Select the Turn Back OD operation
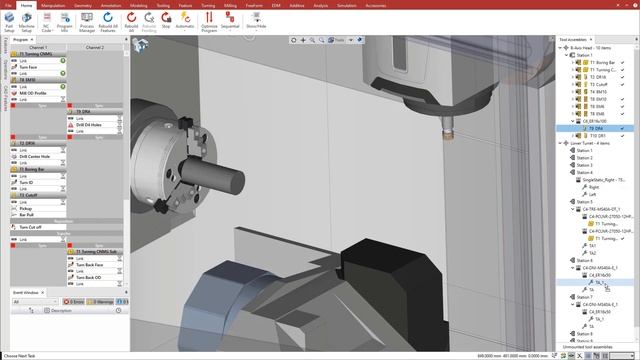The width and height of the screenshot is (640, 360). coord(95,278)
